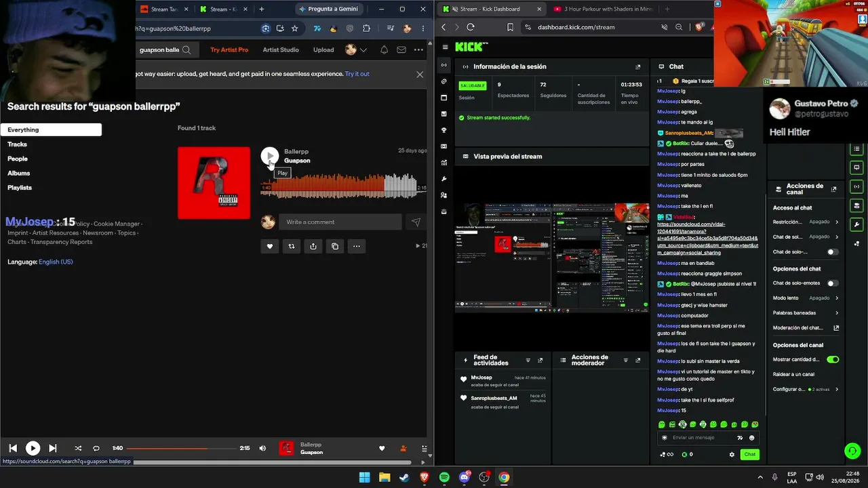Open new tab in Chrome window
The image size is (868, 488).
point(262,9)
